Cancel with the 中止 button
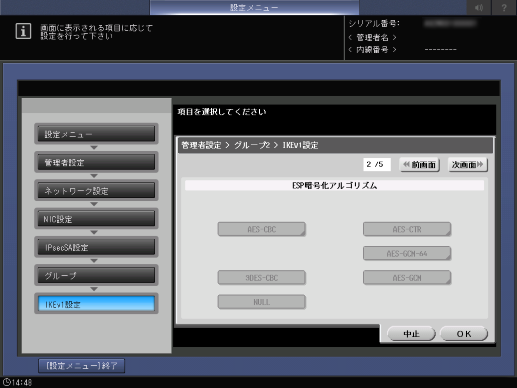Image resolution: width=517 pixels, height=388 pixels. (411, 334)
